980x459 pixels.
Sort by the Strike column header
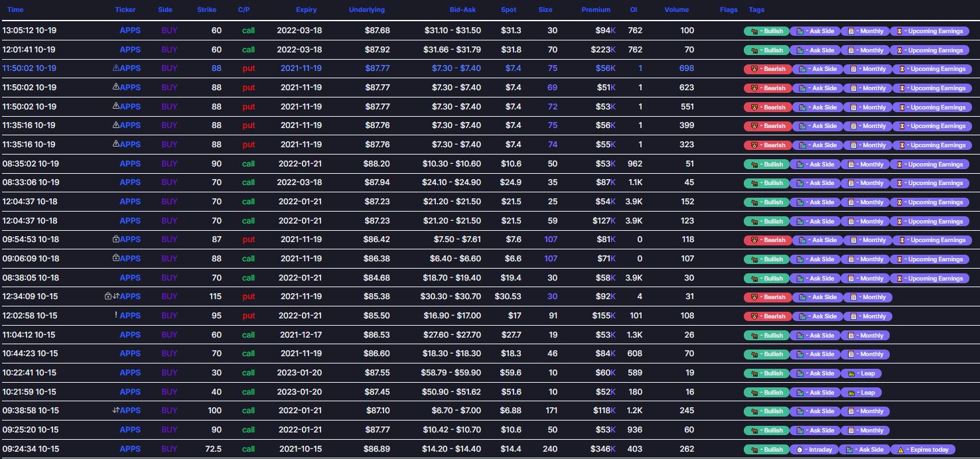click(x=206, y=10)
